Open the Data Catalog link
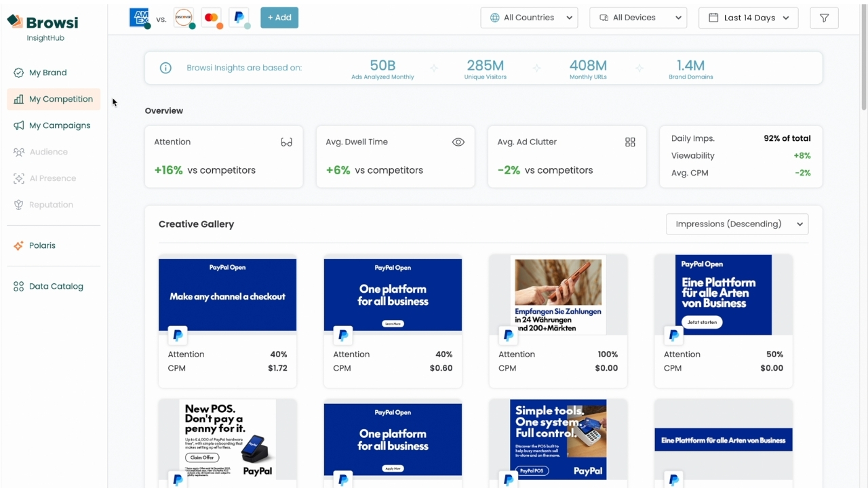Image resolution: width=868 pixels, height=488 pixels. pyautogui.click(x=56, y=286)
